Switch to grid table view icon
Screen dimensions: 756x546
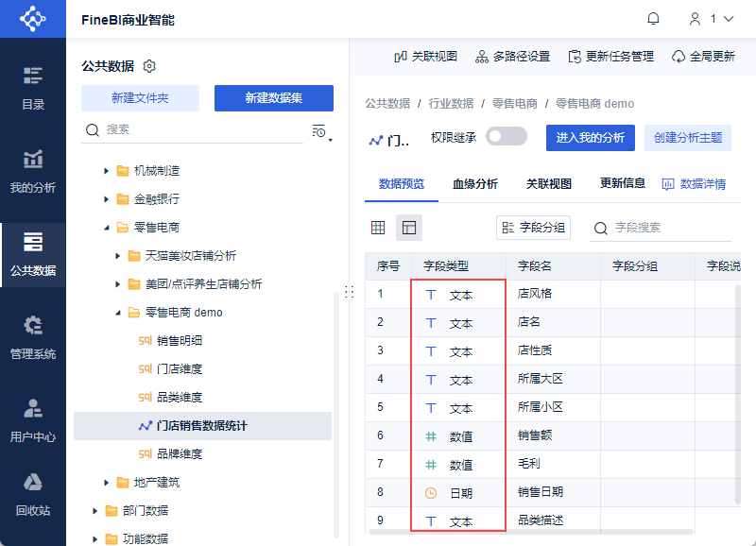[x=378, y=228]
